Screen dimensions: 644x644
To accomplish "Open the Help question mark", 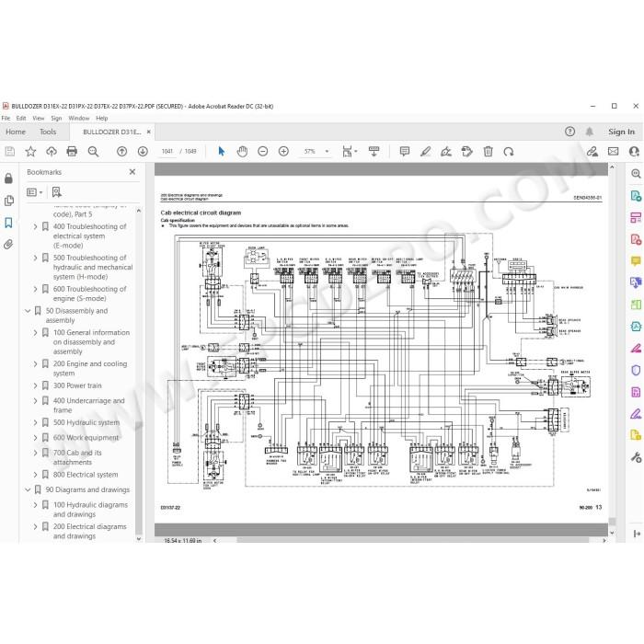I will click(569, 132).
